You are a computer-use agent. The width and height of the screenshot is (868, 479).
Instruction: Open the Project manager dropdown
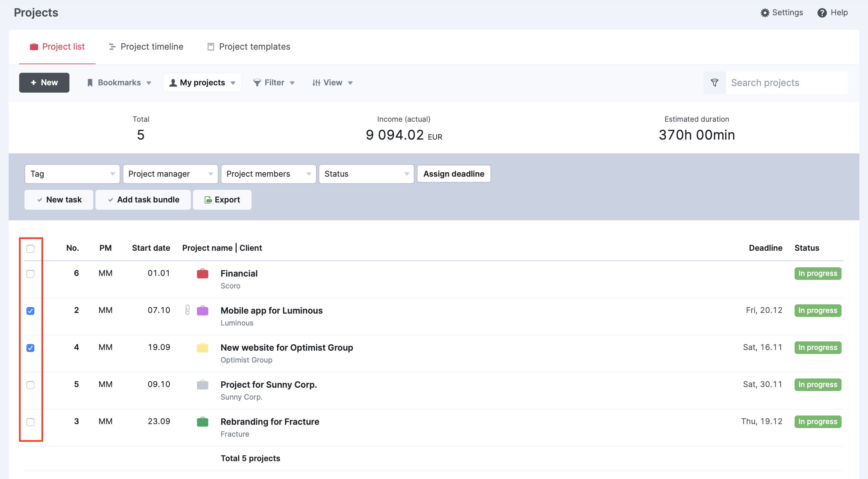pos(170,174)
